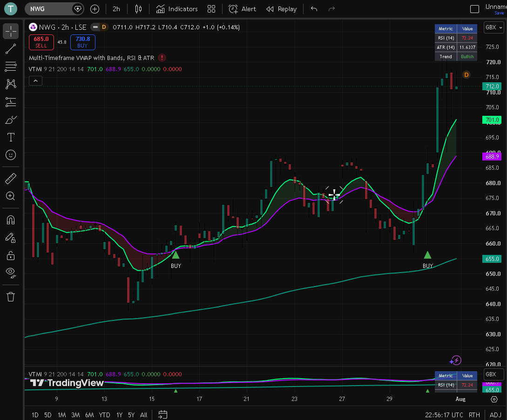This screenshot has width=507, height=420.
Task: Click the indicator error warning icon
Action: coord(162,58)
